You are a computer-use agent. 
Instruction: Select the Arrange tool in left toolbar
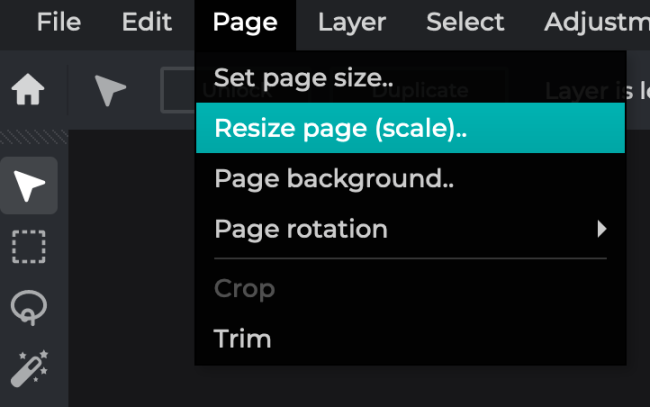[x=29, y=186]
